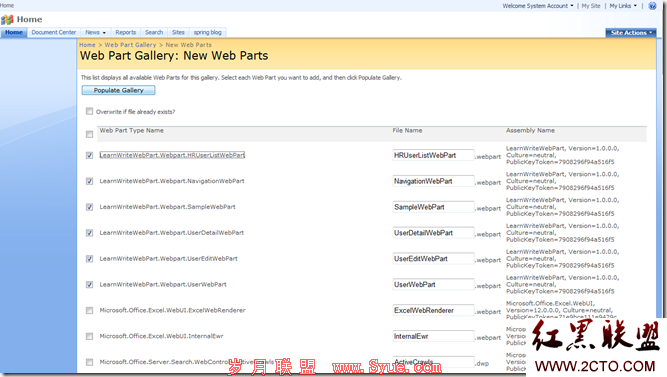This screenshot has width=667, height=377.
Task: Click the small Home link at top-left corner
Action: coord(7,5)
